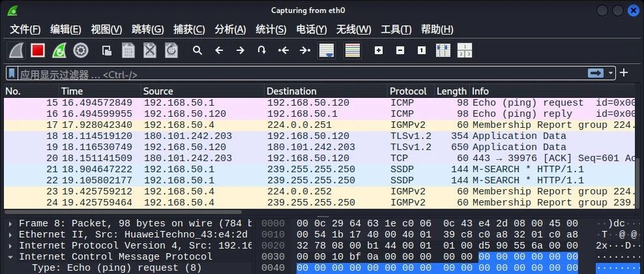Select packet 20 TCP ACK row

click(x=319, y=158)
